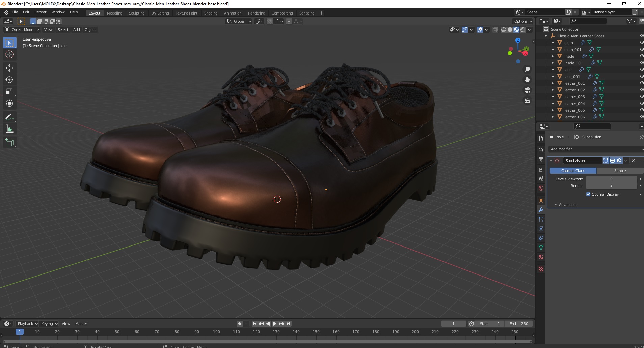The image size is (644, 348).
Task: Open World properties tab
Action: point(541,188)
